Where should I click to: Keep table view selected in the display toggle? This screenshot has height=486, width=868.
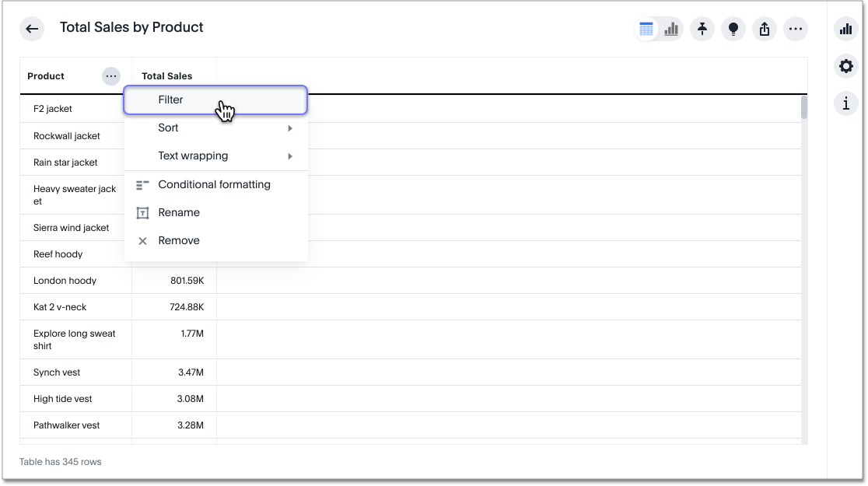coord(648,28)
